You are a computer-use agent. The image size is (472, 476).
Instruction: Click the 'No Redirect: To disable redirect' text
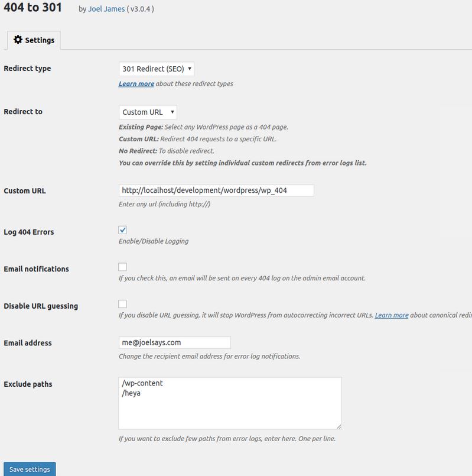click(x=167, y=151)
